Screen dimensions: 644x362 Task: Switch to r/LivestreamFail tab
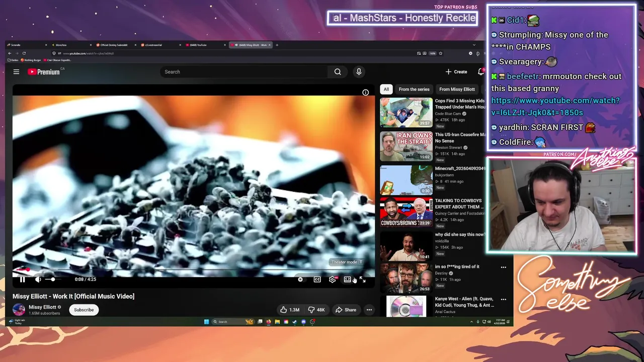161,45
